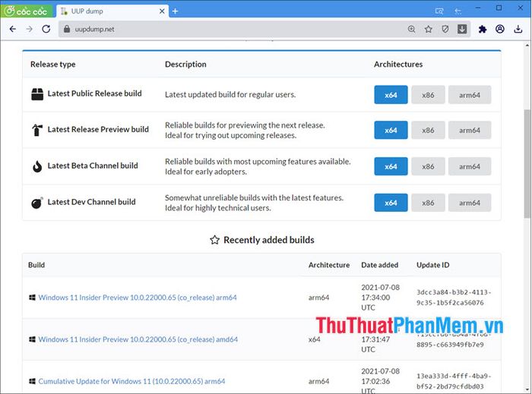Choose x64 for Latest Beta Channel build

click(391, 166)
